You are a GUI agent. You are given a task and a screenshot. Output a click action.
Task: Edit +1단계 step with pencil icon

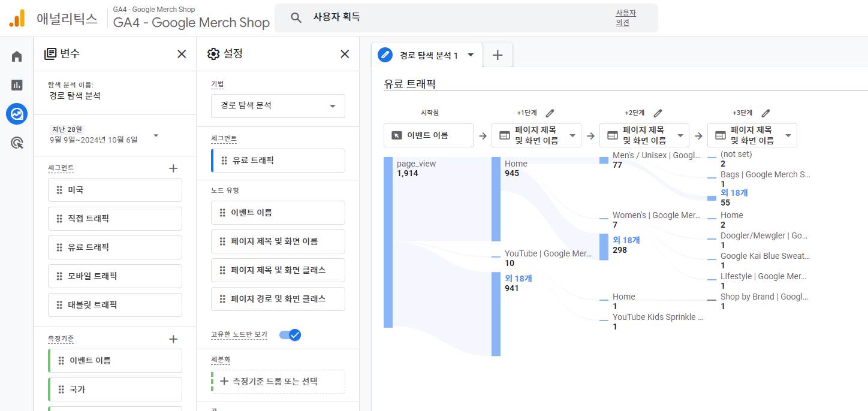(x=550, y=113)
